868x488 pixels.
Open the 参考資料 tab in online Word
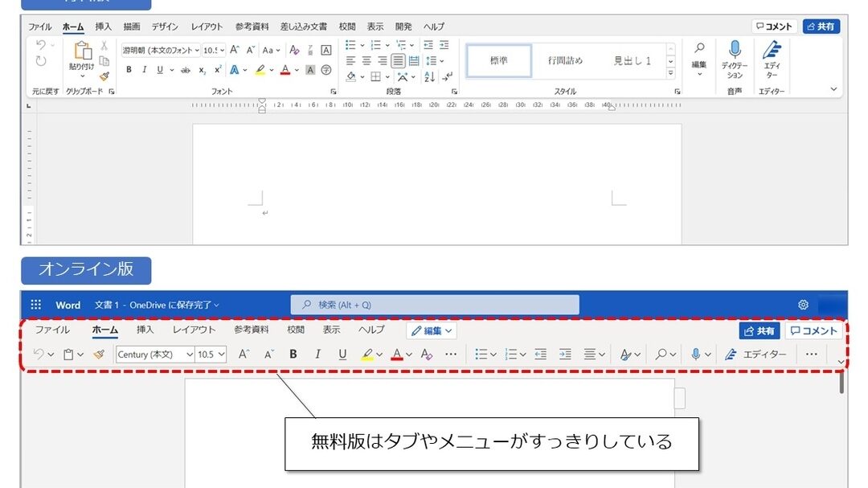click(x=252, y=330)
